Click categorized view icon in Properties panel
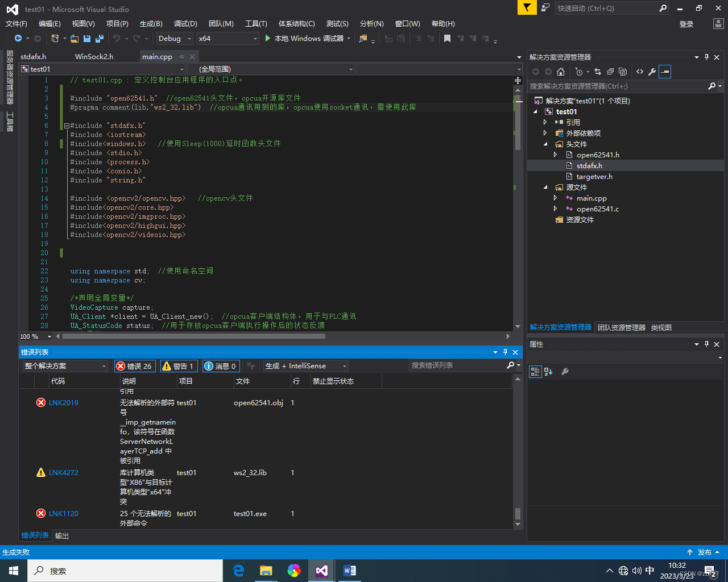This screenshot has height=582, width=728. [x=535, y=371]
